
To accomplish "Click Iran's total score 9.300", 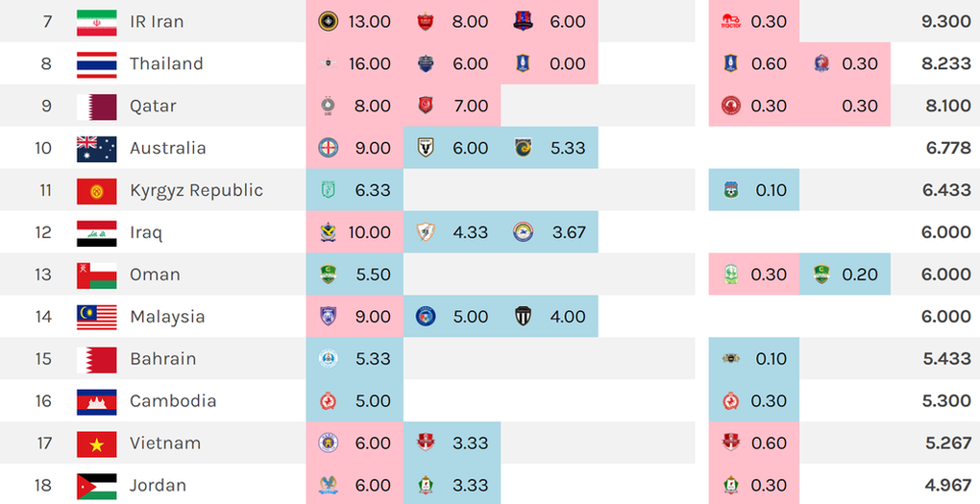I will (946, 22).
